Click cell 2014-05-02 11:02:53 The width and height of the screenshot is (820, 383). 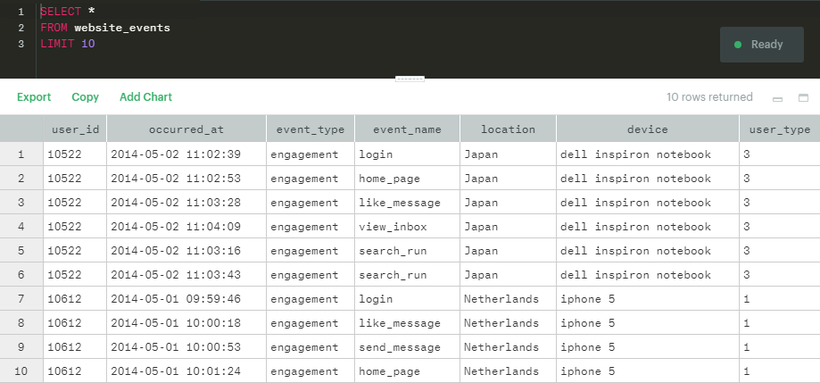[x=186, y=178]
